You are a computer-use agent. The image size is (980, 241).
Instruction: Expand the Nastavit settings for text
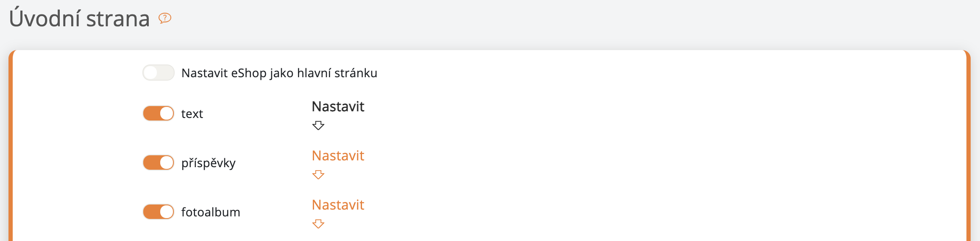point(338,106)
